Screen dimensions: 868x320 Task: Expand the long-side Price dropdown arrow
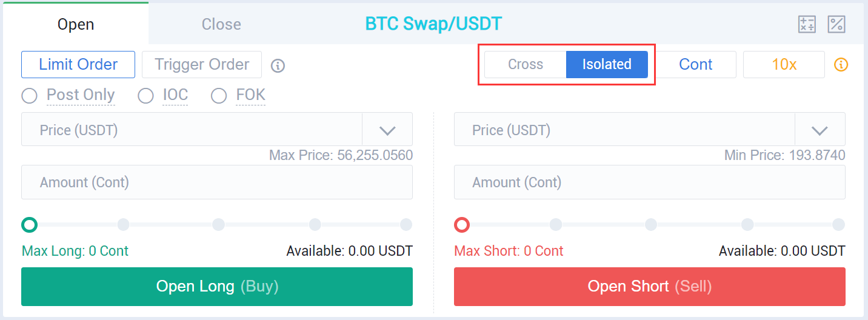click(x=387, y=130)
